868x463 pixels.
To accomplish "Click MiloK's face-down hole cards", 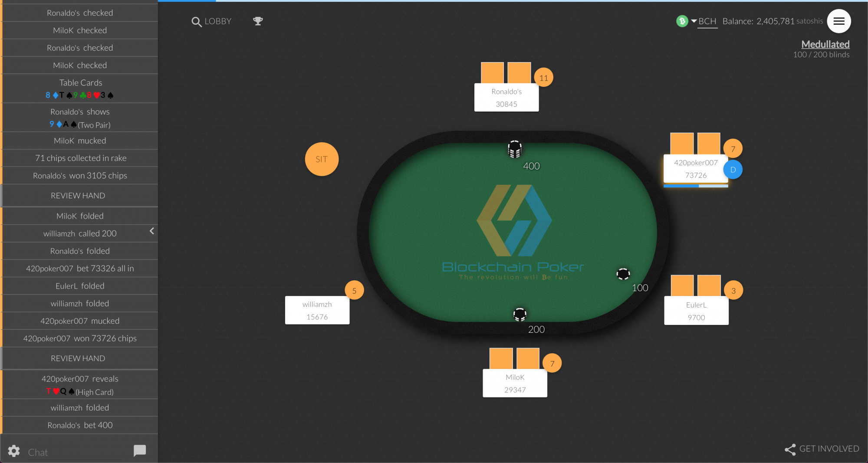I will (x=514, y=359).
